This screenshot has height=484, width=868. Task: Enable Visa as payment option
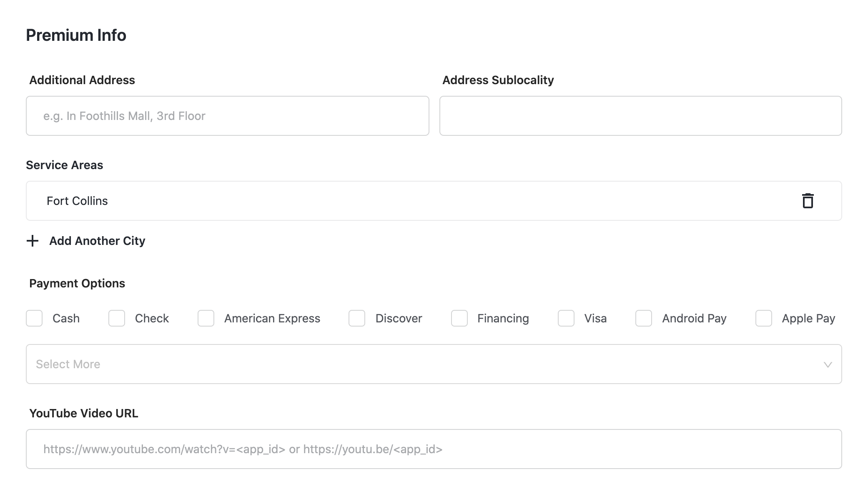click(566, 318)
